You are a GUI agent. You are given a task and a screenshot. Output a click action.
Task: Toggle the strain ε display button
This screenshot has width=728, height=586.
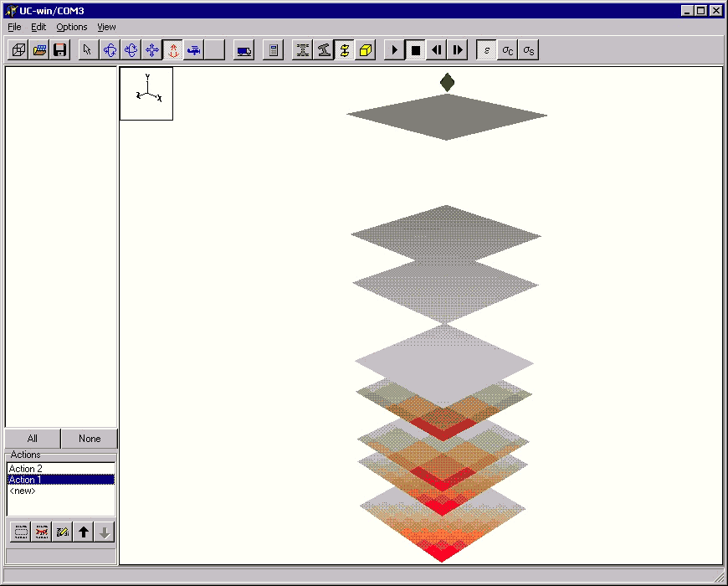tap(486, 50)
